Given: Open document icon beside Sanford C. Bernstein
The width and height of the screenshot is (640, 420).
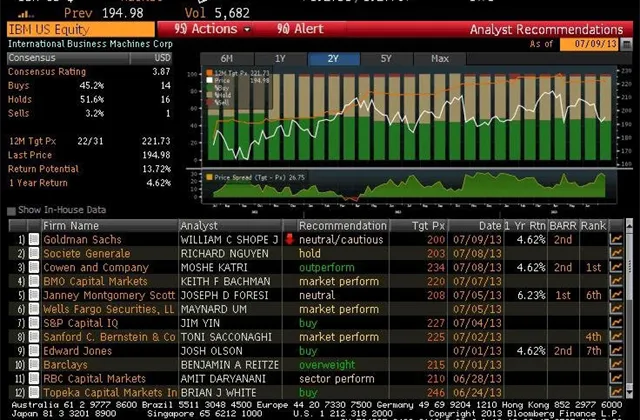Looking at the screenshot, I should pyautogui.click(x=34, y=337).
